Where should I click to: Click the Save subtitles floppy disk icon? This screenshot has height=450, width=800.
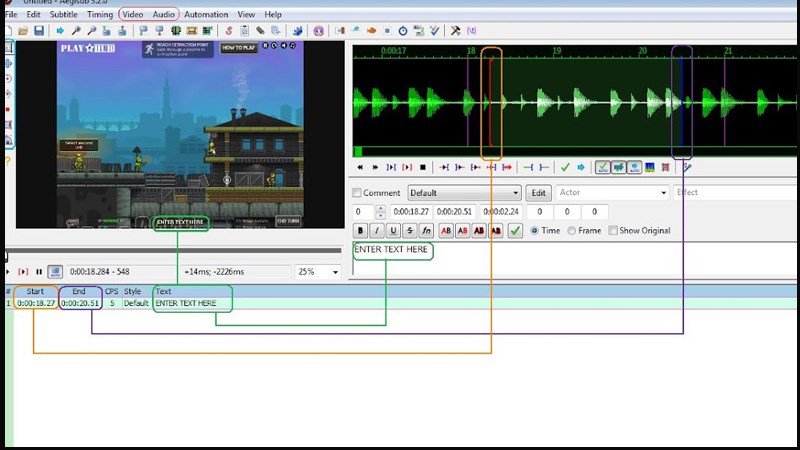pyautogui.click(x=38, y=31)
